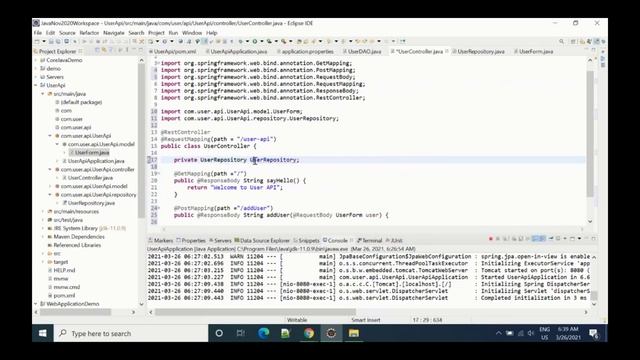Open Google Chrome from the taskbar

(309, 333)
